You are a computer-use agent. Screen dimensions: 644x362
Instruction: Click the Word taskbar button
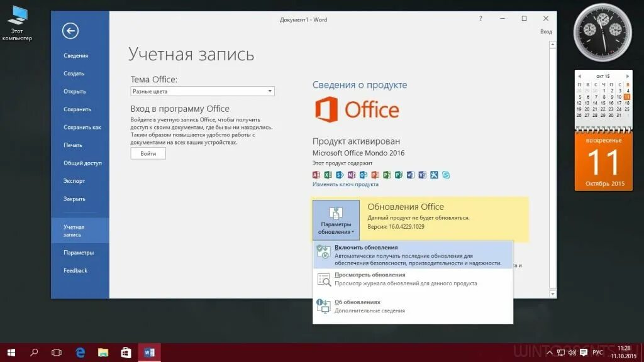point(149,353)
